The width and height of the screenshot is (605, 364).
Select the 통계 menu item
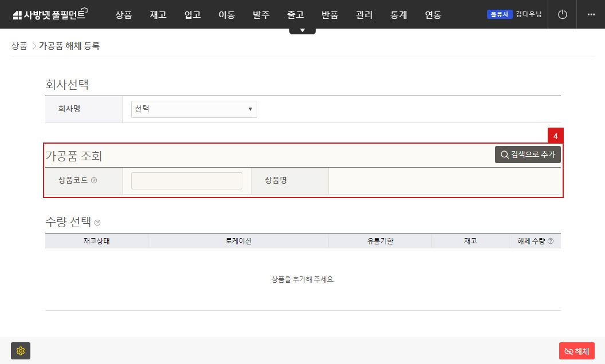pyautogui.click(x=398, y=15)
